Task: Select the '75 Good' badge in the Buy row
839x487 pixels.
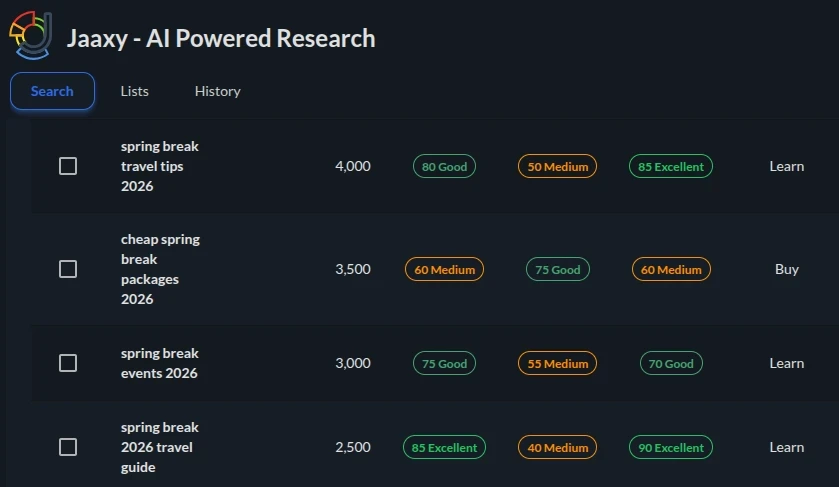Action: click(557, 270)
